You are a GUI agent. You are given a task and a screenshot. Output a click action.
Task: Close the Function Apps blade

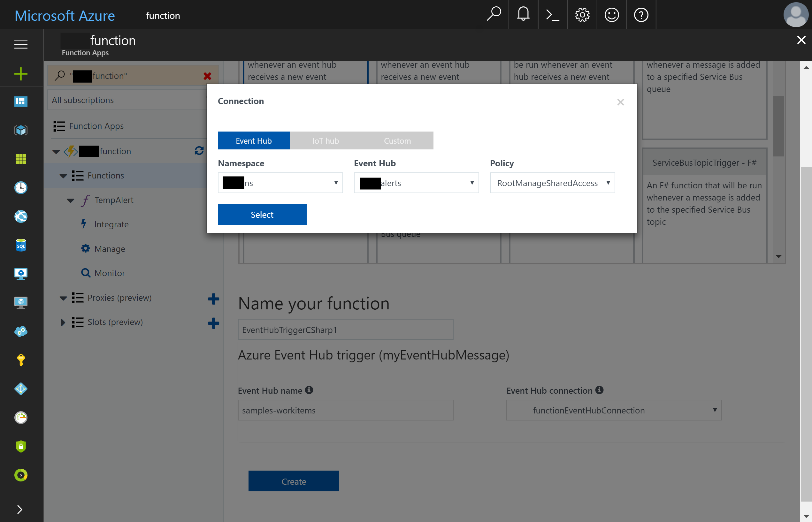(x=801, y=40)
